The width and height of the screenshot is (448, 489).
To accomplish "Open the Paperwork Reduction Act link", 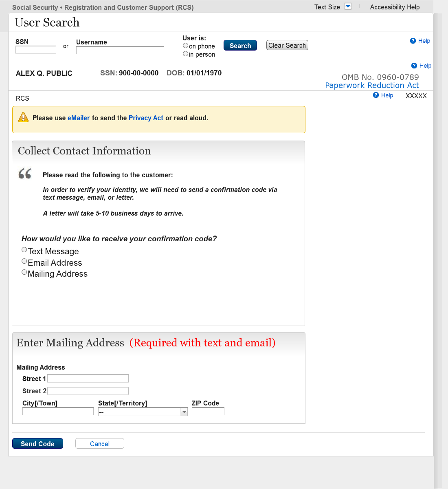I will [x=372, y=85].
